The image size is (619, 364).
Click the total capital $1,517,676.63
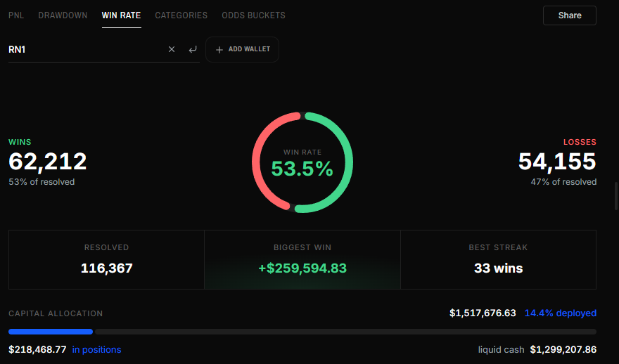(x=483, y=313)
